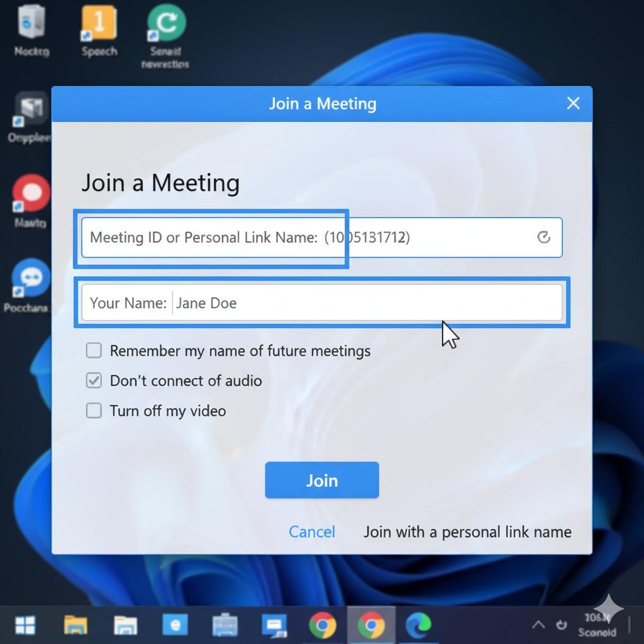Screen dimensions: 644x644
Task: Focus the Meeting ID or Personal Link Name field
Action: click(x=321, y=237)
